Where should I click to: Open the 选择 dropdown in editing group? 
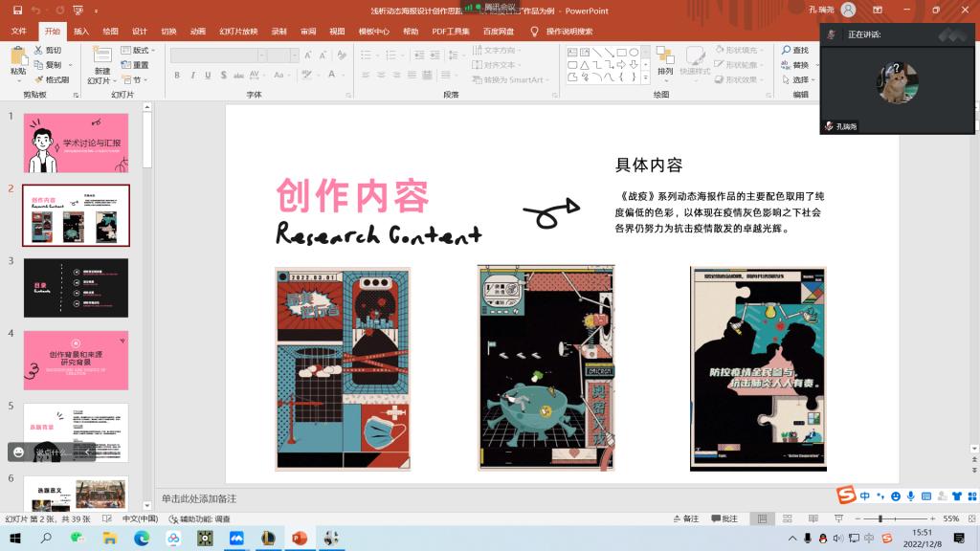[x=801, y=79]
